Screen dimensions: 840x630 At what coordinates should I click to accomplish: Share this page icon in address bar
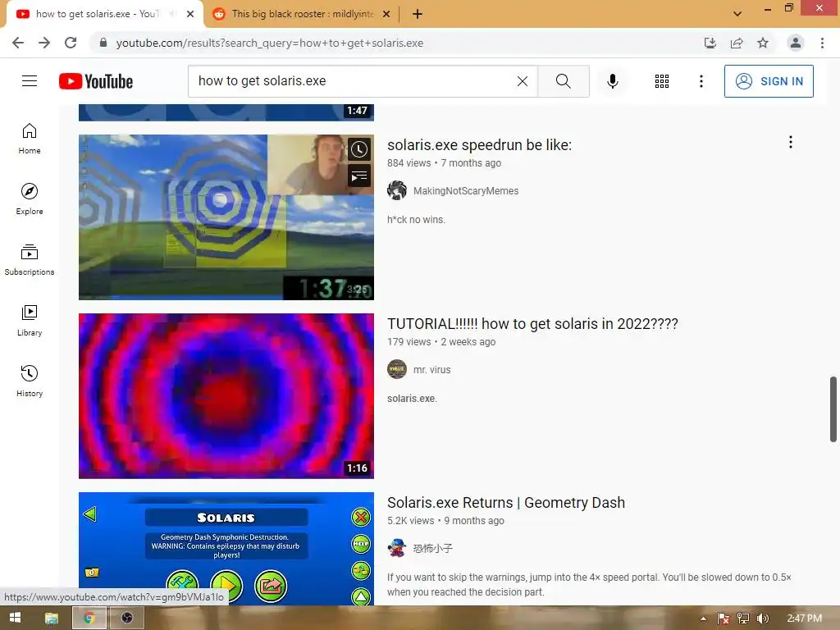[737, 43]
